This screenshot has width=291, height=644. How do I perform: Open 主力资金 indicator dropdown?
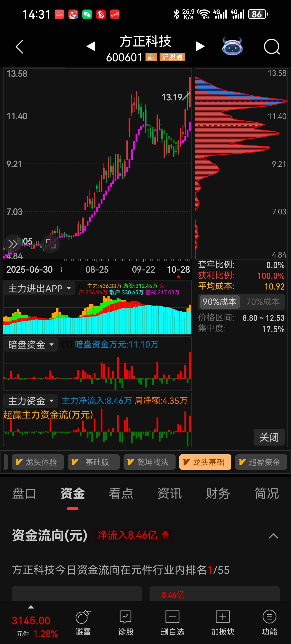pyautogui.click(x=31, y=401)
